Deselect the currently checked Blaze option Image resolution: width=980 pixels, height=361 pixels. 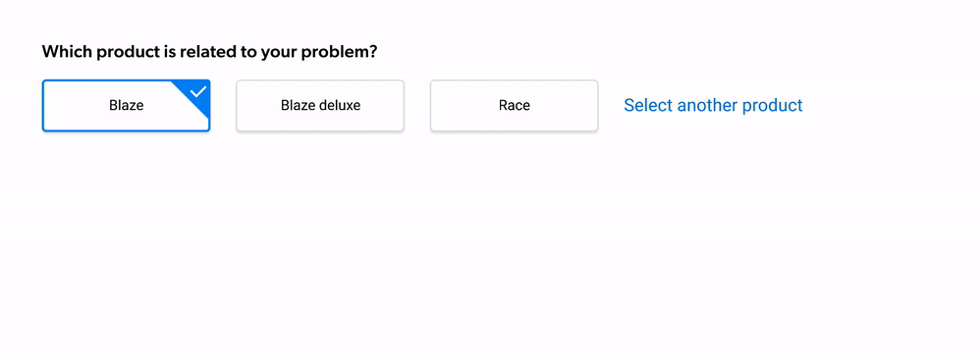point(127,106)
